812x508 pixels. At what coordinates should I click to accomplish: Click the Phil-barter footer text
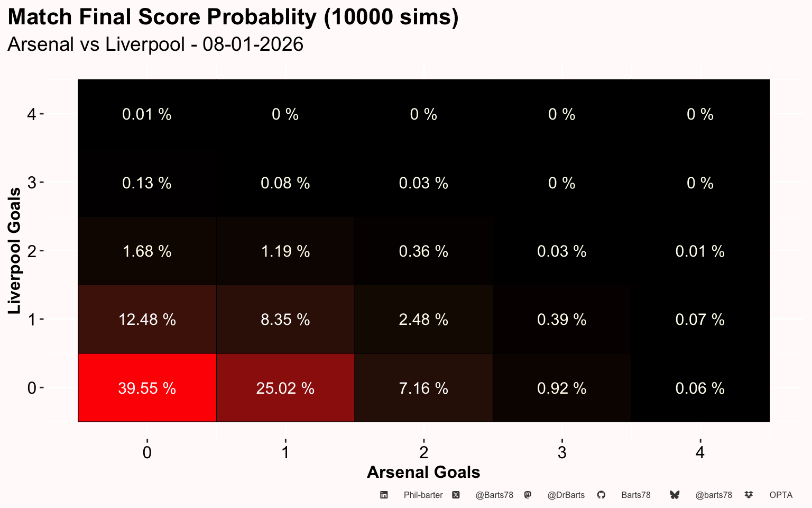coord(423,495)
